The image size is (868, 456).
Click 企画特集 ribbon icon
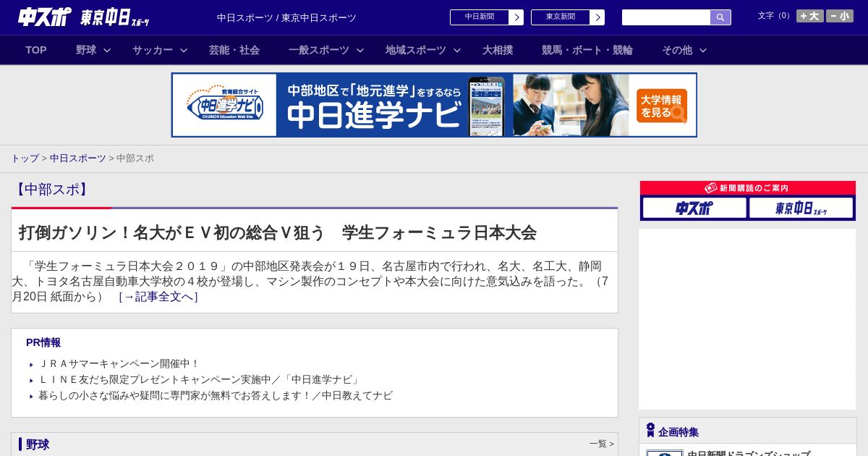tap(650, 430)
